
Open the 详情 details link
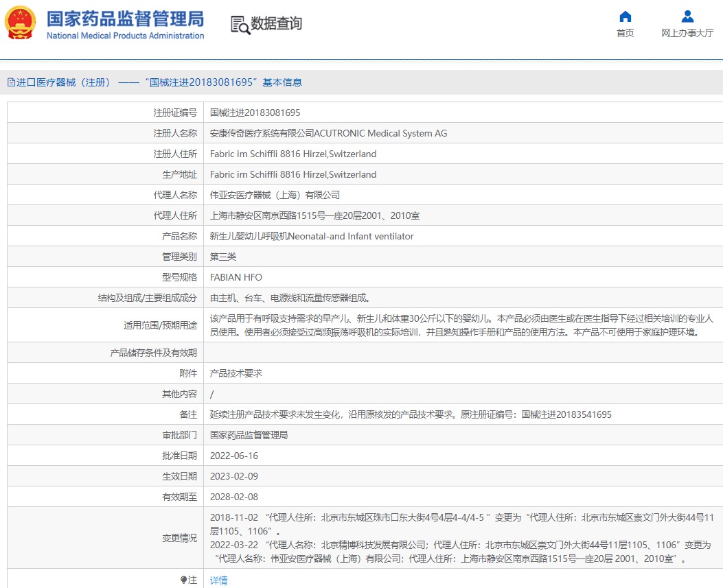coord(218,580)
